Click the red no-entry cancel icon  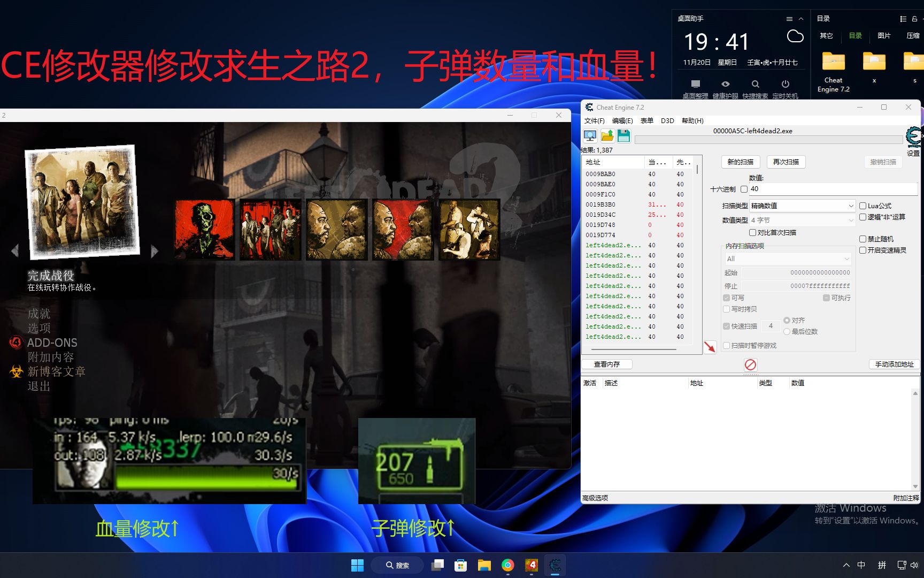(750, 365)
